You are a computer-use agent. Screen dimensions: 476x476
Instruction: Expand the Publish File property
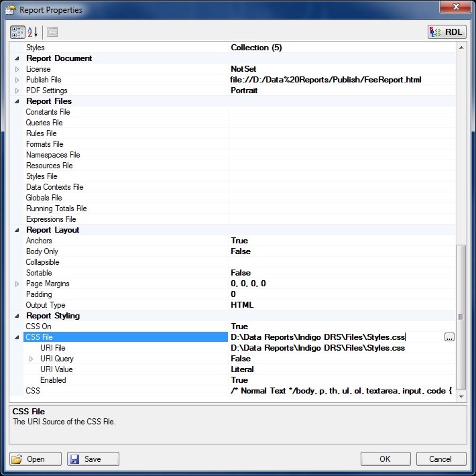tap(17, 80)
